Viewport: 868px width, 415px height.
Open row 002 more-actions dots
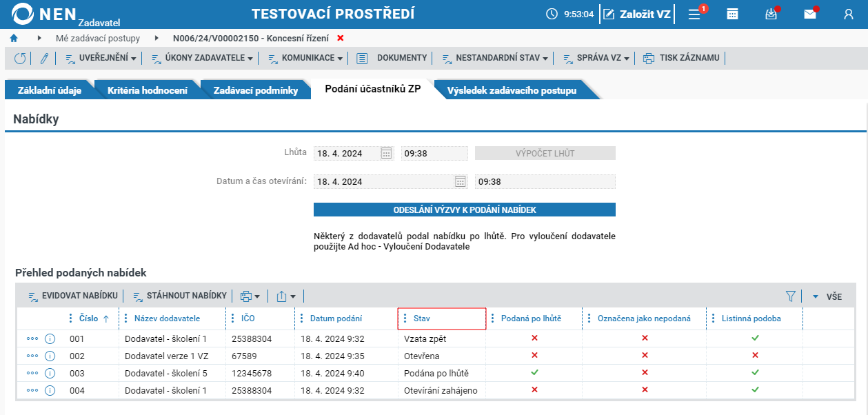(32, 356)
